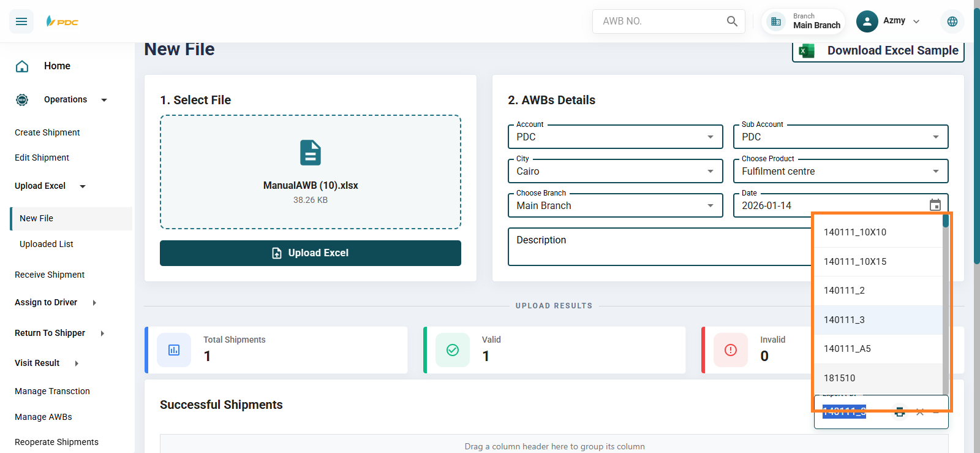Open the calendar icon in Date field
Screen dimensions: 980x453
point(935,205)
